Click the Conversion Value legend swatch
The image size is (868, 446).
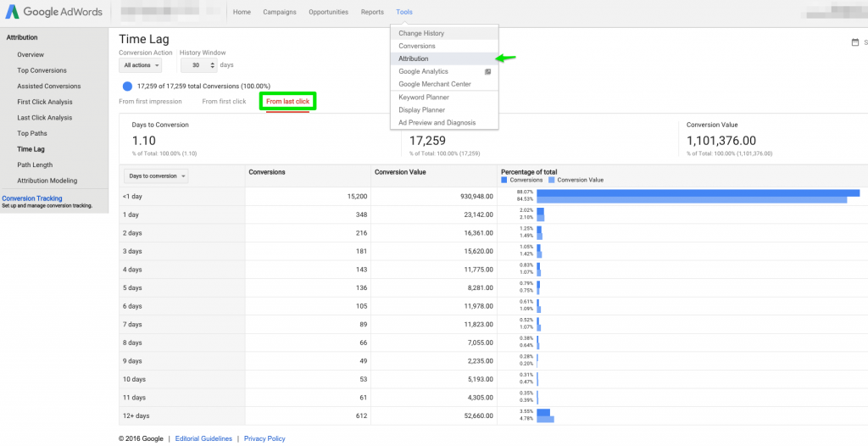tap(551, 180)
